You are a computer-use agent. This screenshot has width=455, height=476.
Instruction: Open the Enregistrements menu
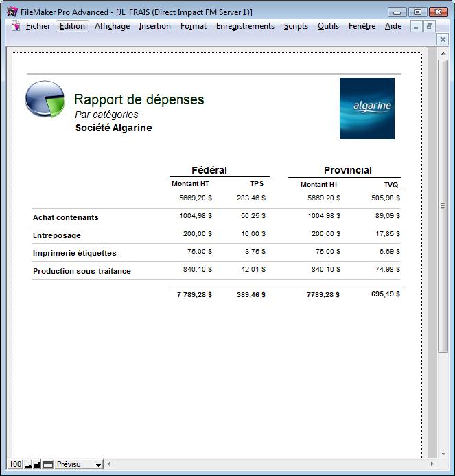[245, 26]
